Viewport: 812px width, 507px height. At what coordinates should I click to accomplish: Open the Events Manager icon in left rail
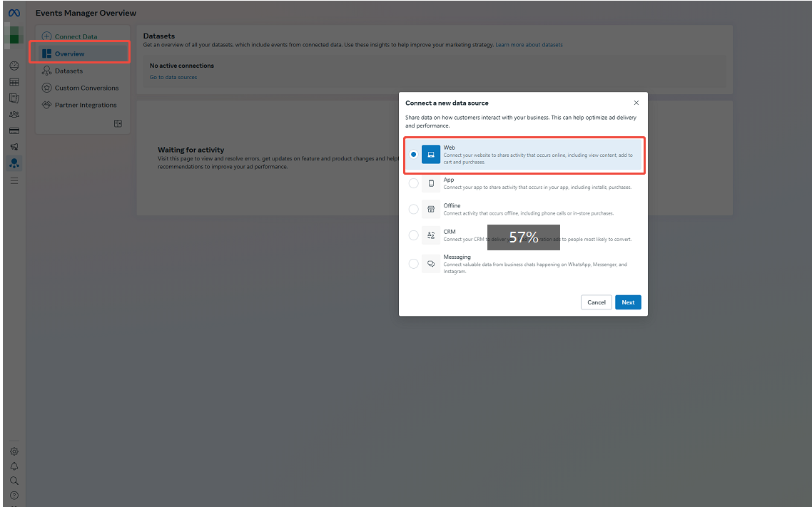click(x=14, y=163)
